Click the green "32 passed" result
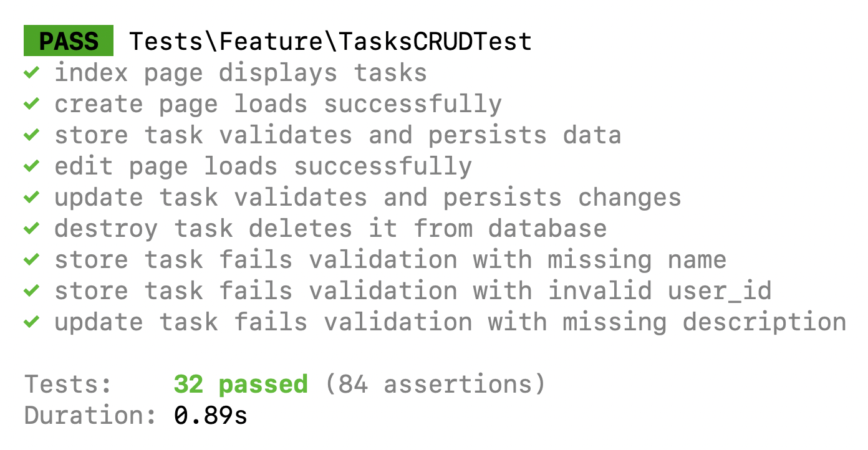Viewport: 868px width, 450px height. pos(241,384)
